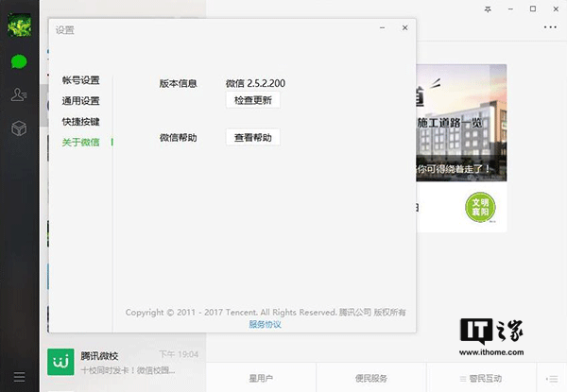Click the version text 微信 2.5.2.200
This screenshot has height=392, width=567.
255,83
